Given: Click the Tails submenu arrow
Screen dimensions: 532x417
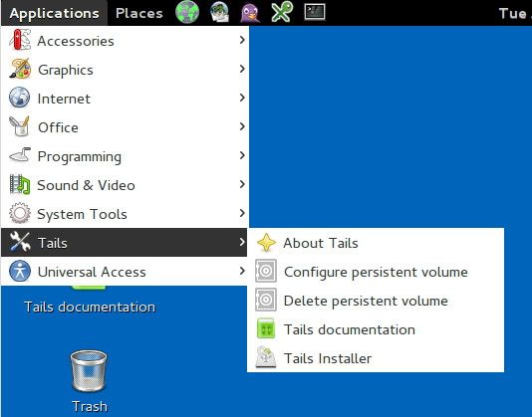Looking at the screenshot, I should [242, 242].
